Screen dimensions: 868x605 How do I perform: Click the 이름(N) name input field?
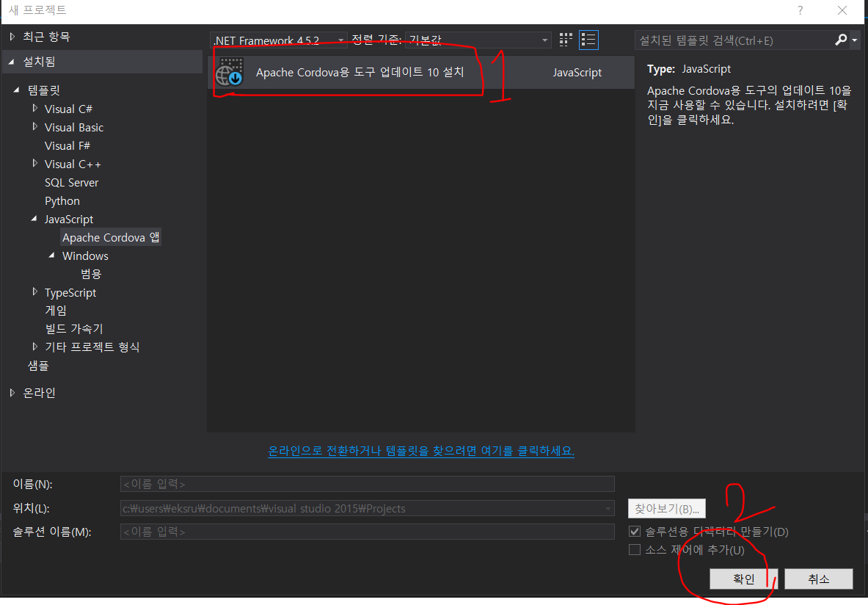pos(367,483)
